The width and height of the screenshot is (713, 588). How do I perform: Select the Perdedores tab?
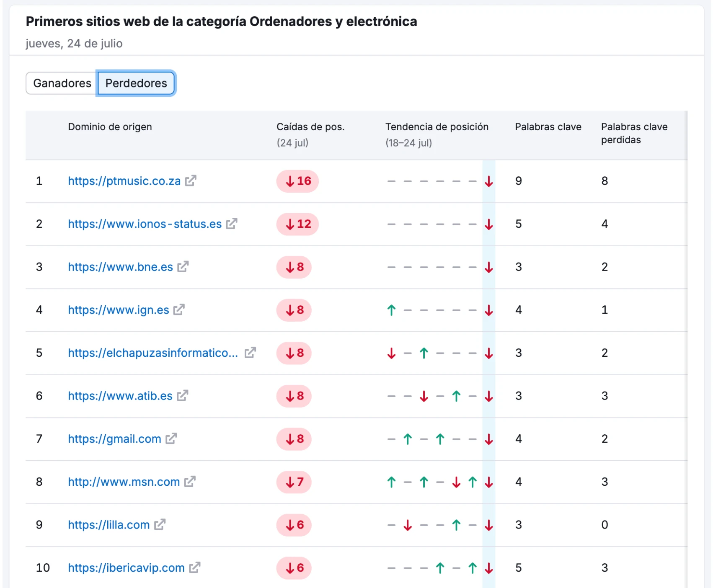[136, 83]
